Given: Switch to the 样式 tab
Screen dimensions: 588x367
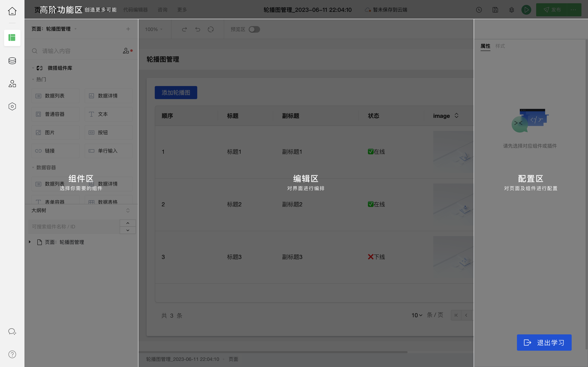Looking at the screenshot, I should (x=500, y=46).
